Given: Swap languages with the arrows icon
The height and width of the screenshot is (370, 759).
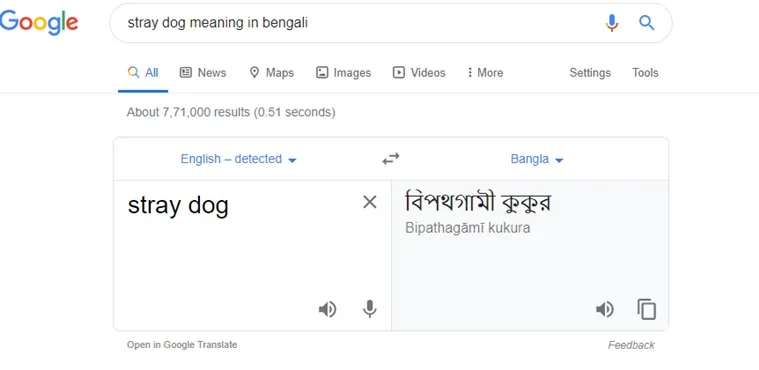Looking at the screenshot, I should [x=391, y=159].
